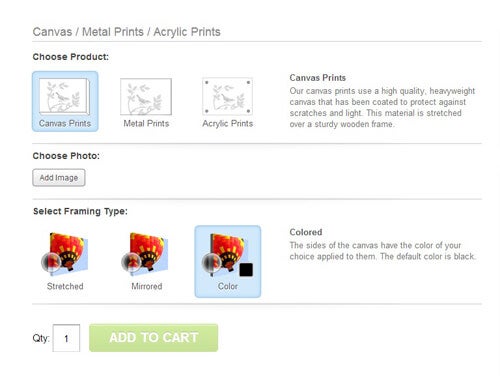Click the magnifier on the Color thumbnail
500x376 pixels.
click(x=212, y=263)
